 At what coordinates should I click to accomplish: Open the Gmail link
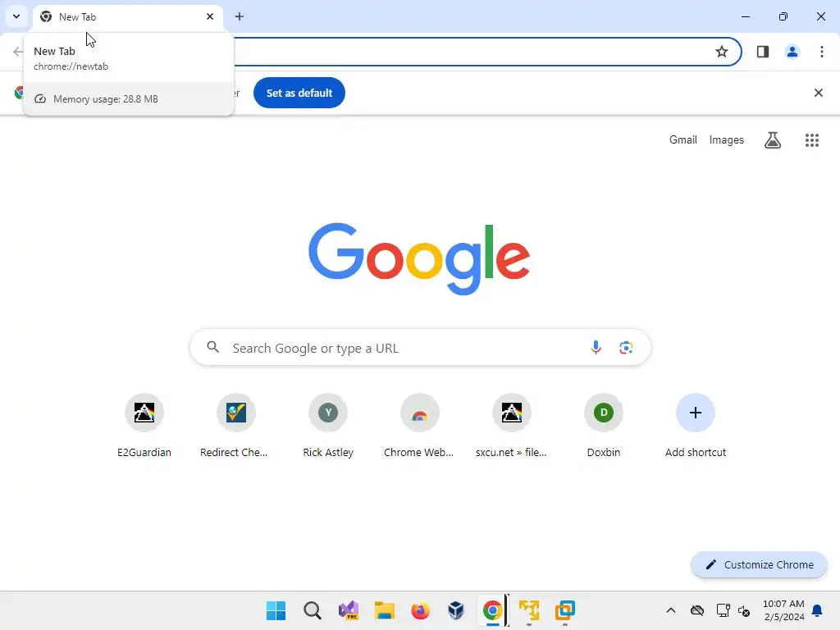point(683,139)
